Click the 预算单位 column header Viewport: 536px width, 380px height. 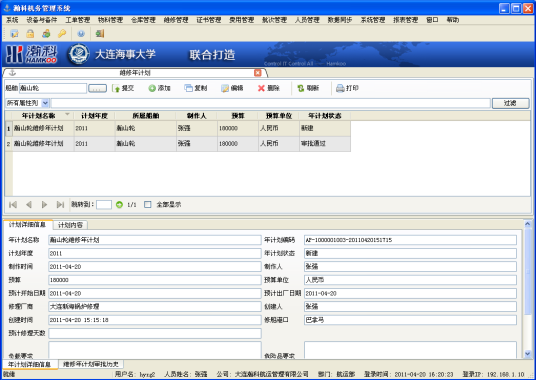pos(279,116)
